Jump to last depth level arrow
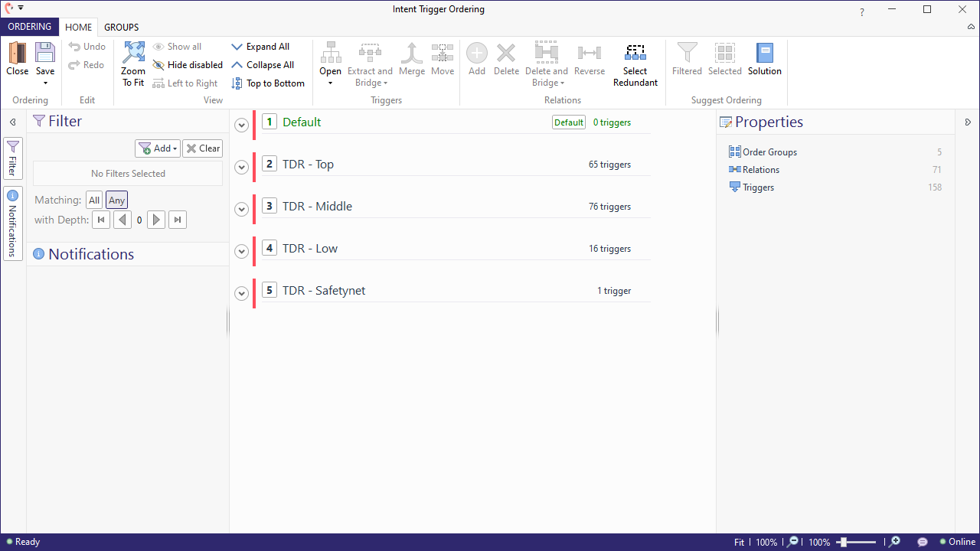The width and height of the screenshot is (980, 551). [178, 220]
